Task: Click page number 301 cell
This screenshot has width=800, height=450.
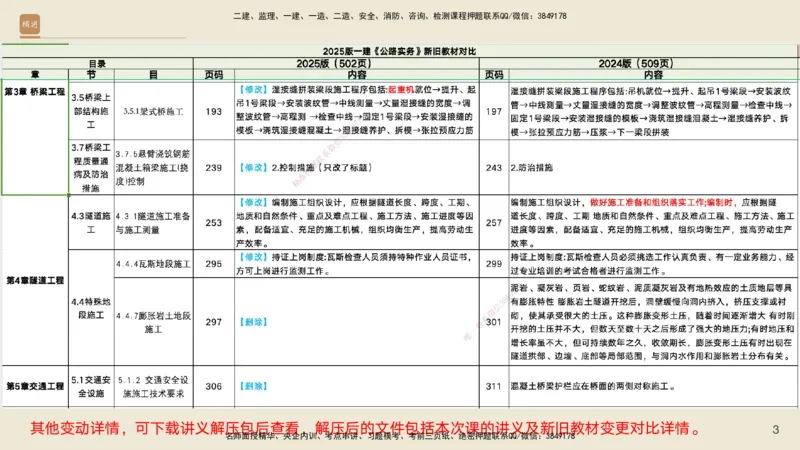Action: tap(494, 322)
